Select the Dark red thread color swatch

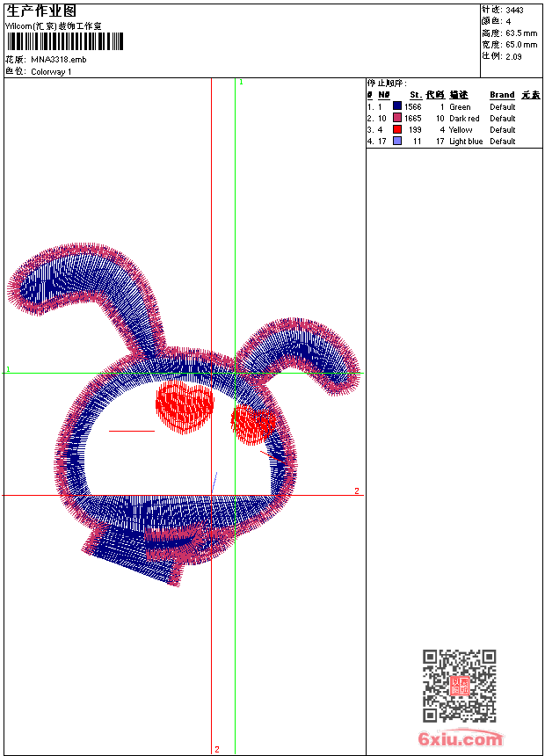[397, 119]
